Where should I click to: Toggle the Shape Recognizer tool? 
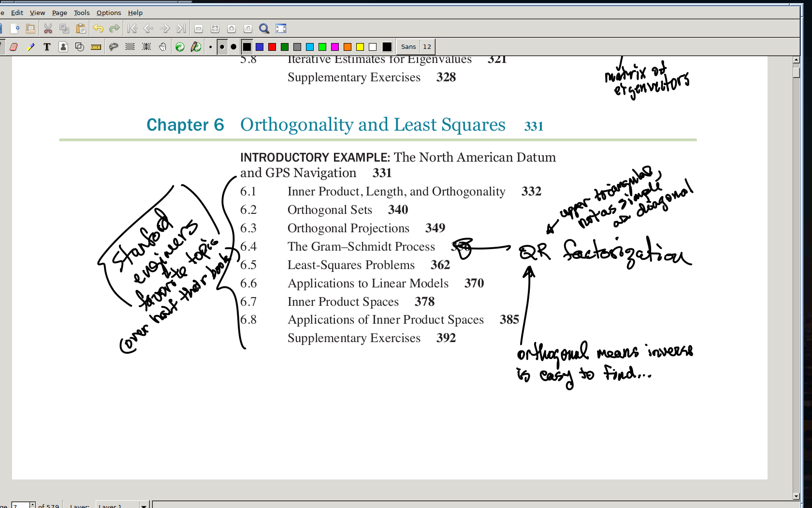click(80, 47)
